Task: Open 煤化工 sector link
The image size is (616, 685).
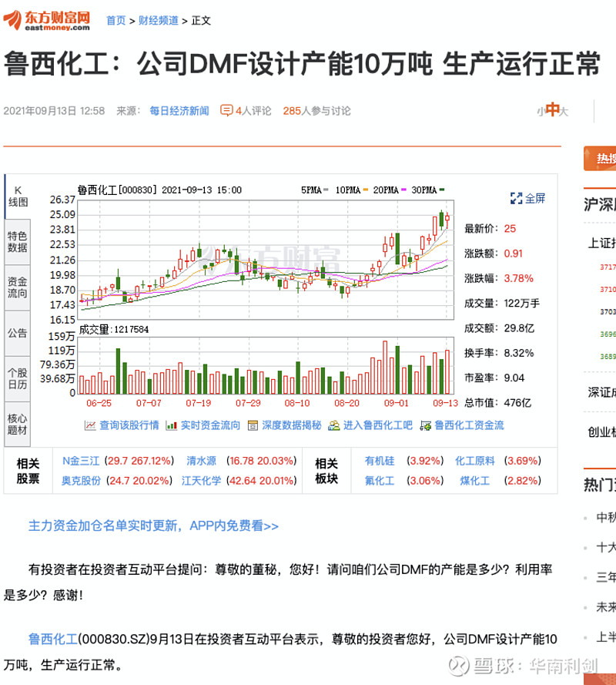Action: coord(475,481)
